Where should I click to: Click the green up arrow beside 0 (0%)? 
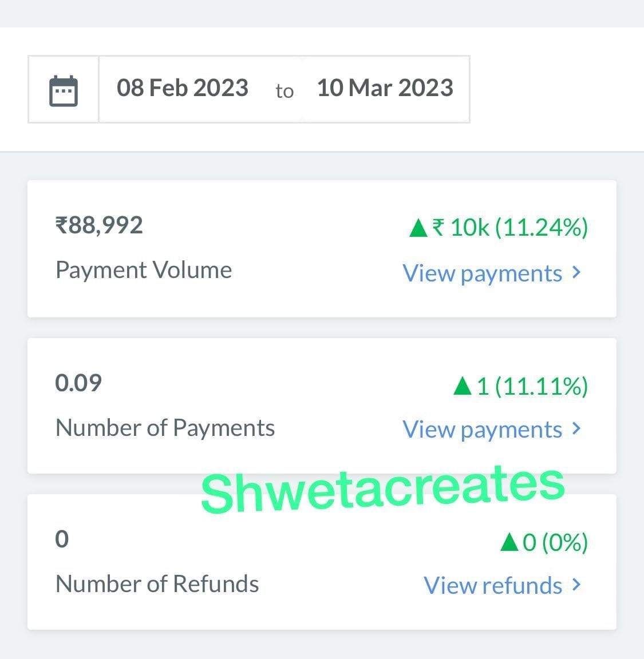[x=509, y=542]
